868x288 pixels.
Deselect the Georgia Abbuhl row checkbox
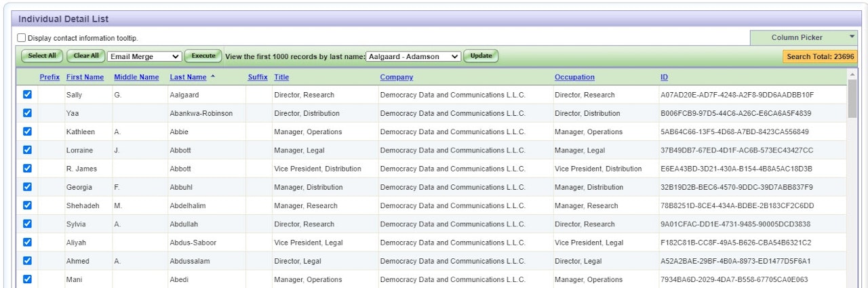[x=27, y=187]
